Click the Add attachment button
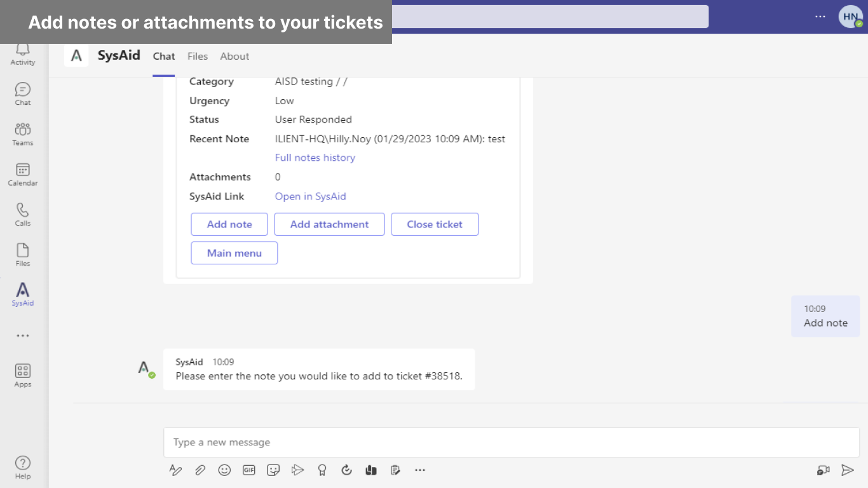The image size is (868, 488). click(329, 224)
